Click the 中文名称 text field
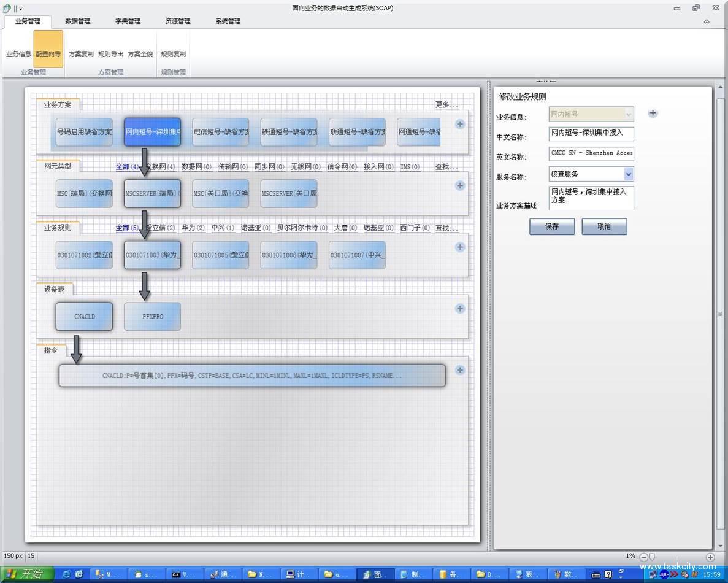Image resolution: width=728 pixels, height=583 pixels. pos(591,133)
